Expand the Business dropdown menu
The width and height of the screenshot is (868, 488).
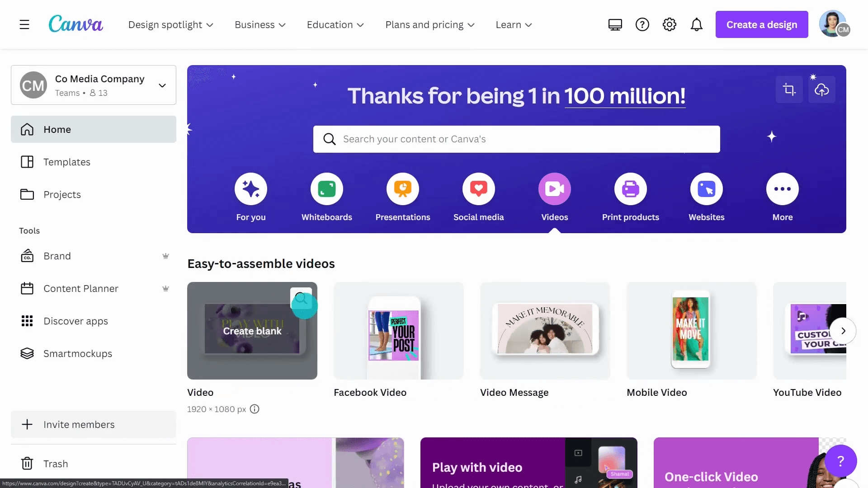tap(260, 25)
